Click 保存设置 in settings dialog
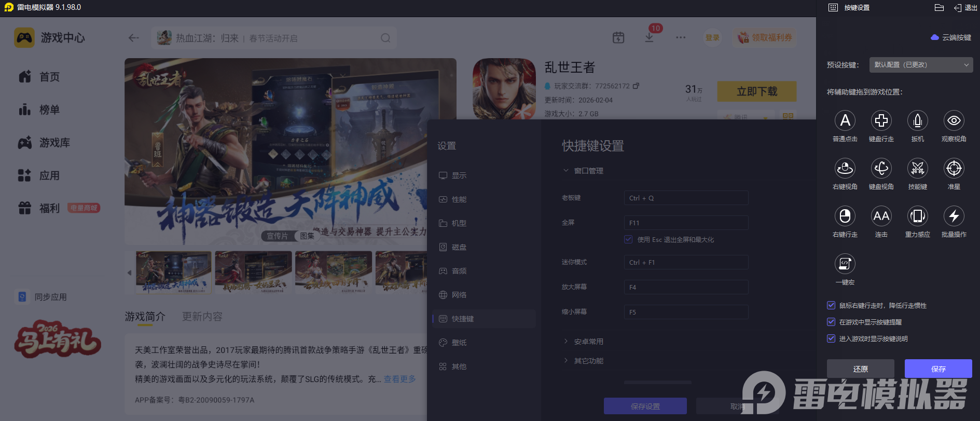Image resolution: width=980 pixels, height=421 pixels. click(645, 406)
